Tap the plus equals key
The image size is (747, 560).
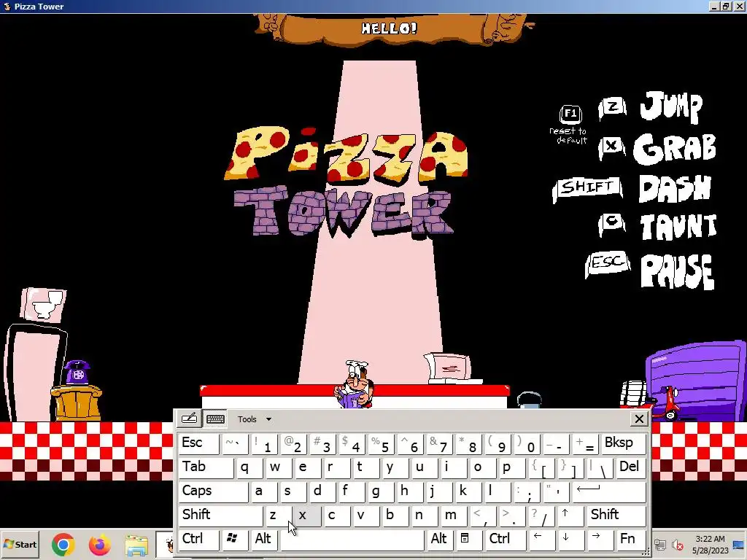tap(585, 443)
